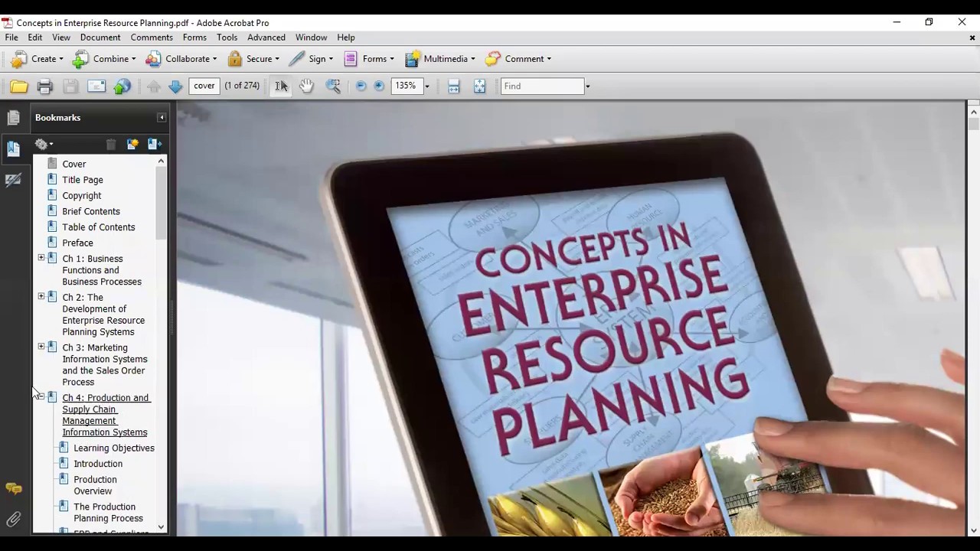Open the File menu
This screenshot has height=551, width=980.
click(11, 37)
